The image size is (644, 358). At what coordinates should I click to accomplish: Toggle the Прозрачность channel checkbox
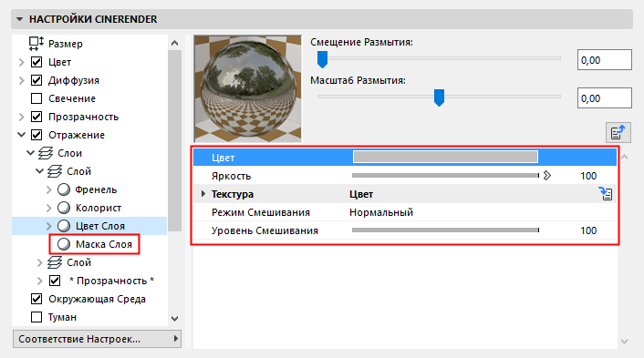pos(36,117)
